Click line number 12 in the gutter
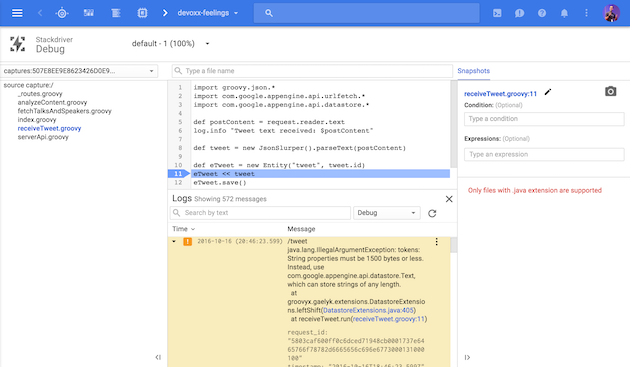Image resolution: width=630 pixels, height=367 pixels. tap(178, 182)
